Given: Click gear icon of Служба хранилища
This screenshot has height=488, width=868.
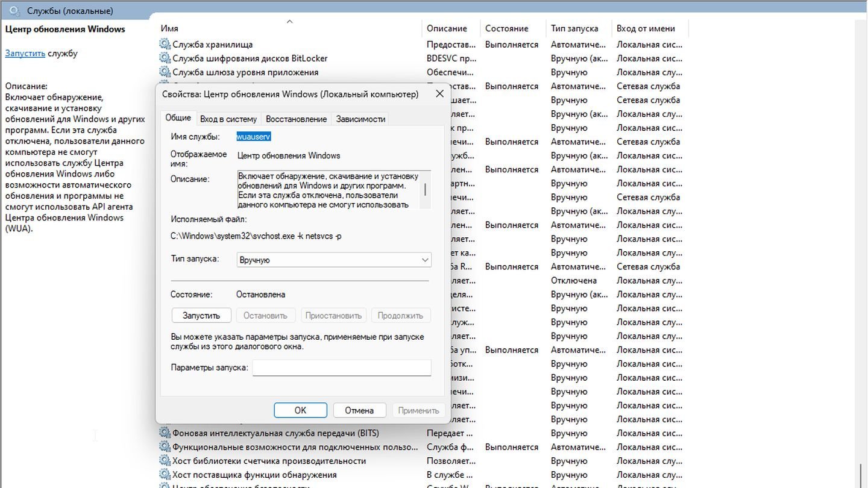Looking at the screenshot, I should (165, 44).
